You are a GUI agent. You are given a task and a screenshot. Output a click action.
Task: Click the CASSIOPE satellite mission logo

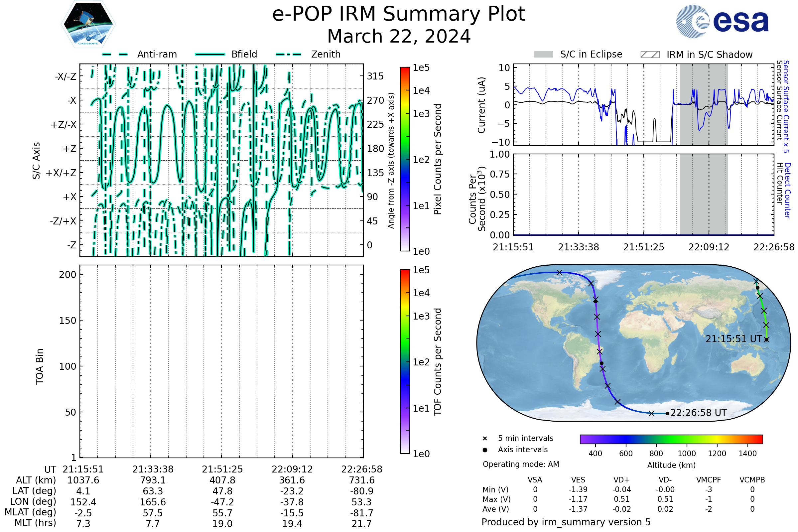point(88,24)
